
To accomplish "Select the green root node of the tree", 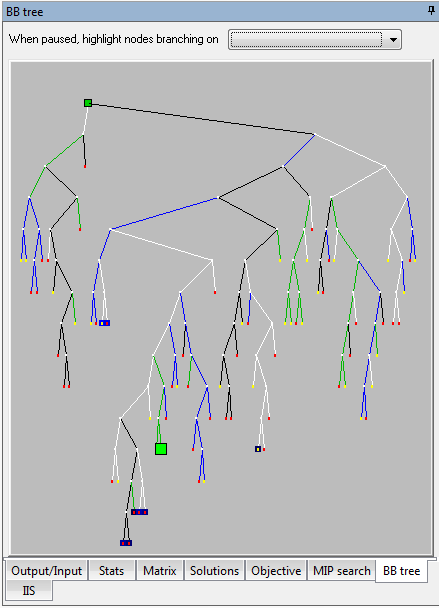I will point(88,103).
